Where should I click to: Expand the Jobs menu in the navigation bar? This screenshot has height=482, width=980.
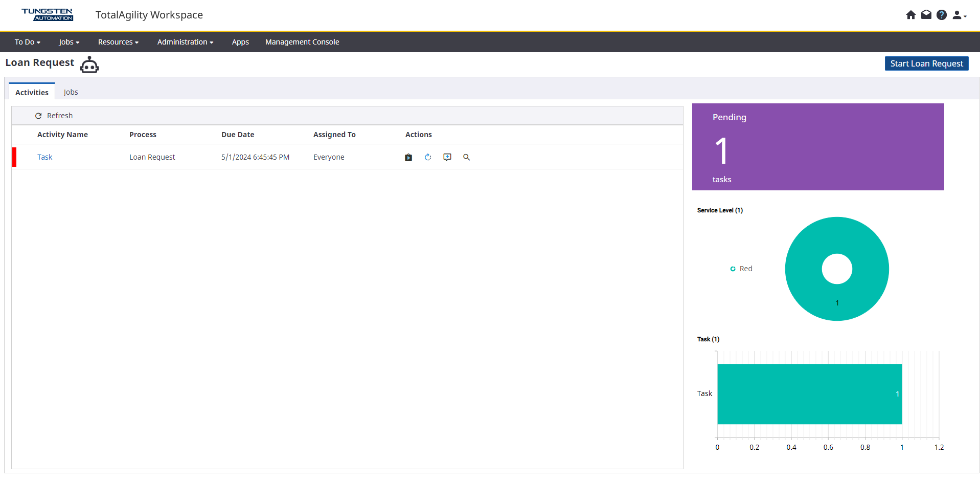tap(69, 42)
